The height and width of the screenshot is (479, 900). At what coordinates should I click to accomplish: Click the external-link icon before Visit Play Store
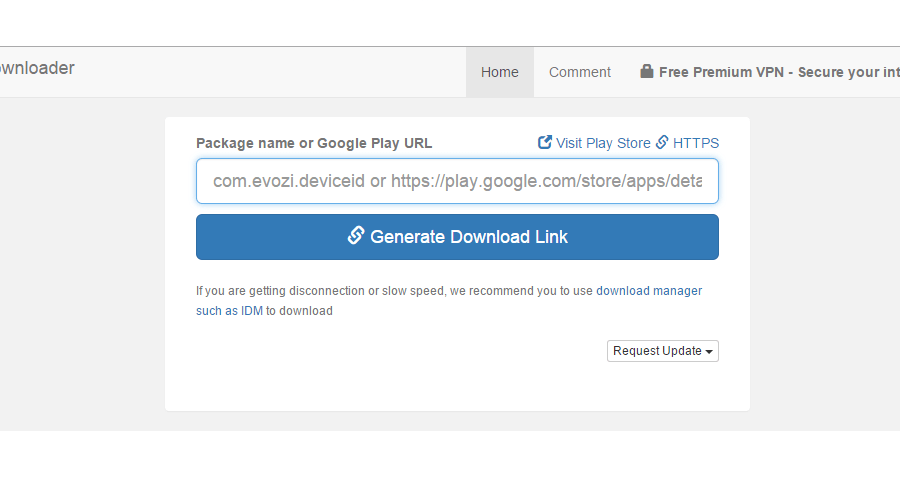(x=545, y=142)
